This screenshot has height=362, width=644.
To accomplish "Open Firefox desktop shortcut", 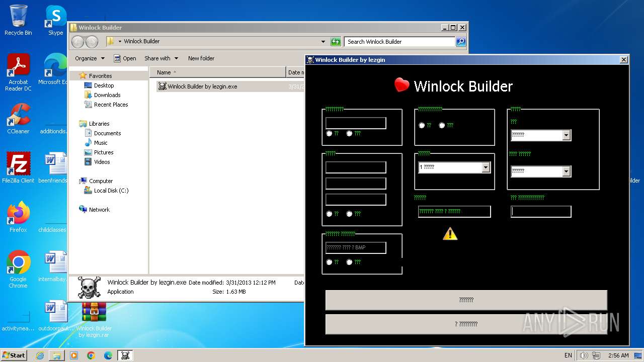I will [x=18, y=217].
